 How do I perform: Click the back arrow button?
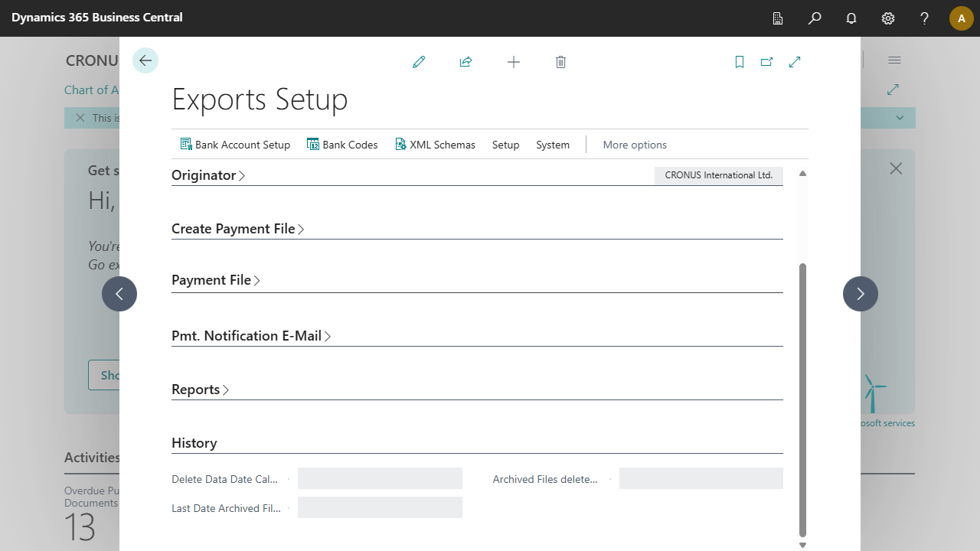point(145,60)
